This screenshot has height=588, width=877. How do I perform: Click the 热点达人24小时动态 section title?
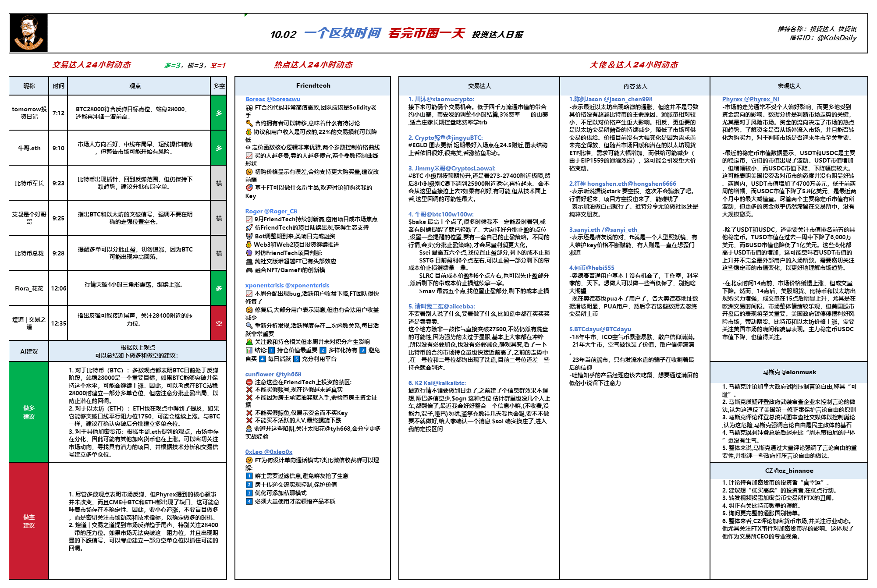pos(313,64)
